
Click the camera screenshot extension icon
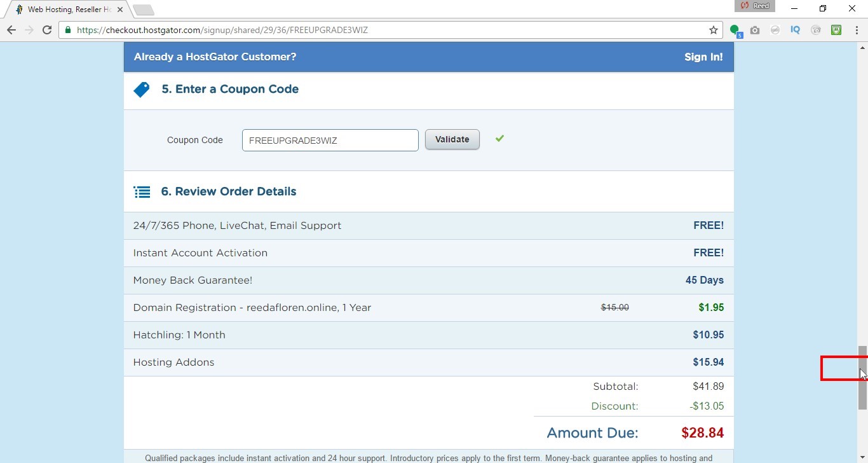pos(755,30)
